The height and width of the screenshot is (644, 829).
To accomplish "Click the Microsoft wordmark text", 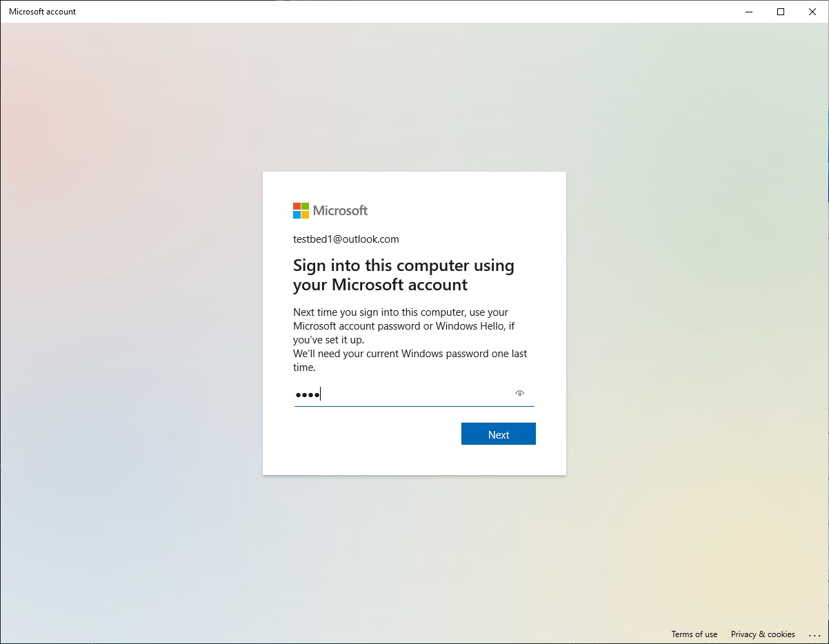I will pyautogui.click(x=340, y=210).
